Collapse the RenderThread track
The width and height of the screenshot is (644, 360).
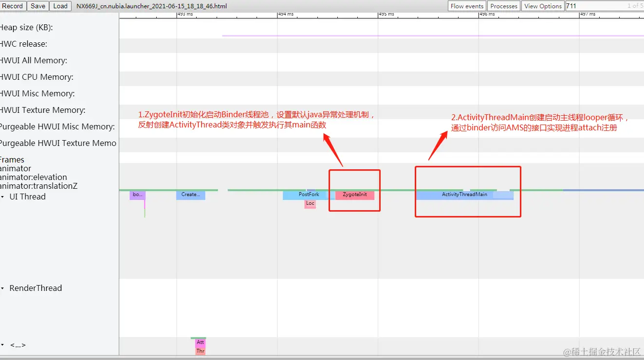coord(3,288)
